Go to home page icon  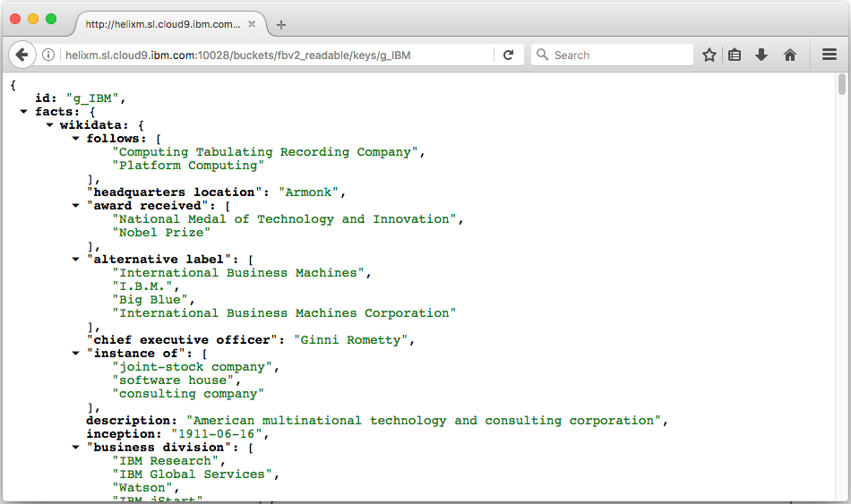tap(790, 55)
